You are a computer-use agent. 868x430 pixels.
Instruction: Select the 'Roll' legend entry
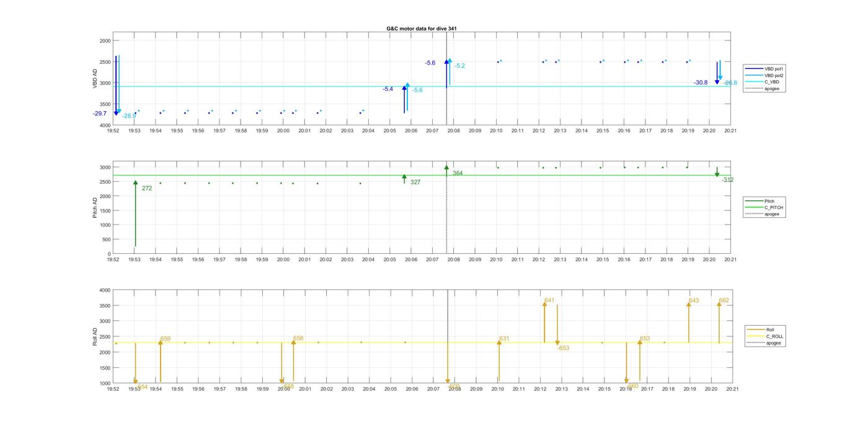(x=771, y=329)
